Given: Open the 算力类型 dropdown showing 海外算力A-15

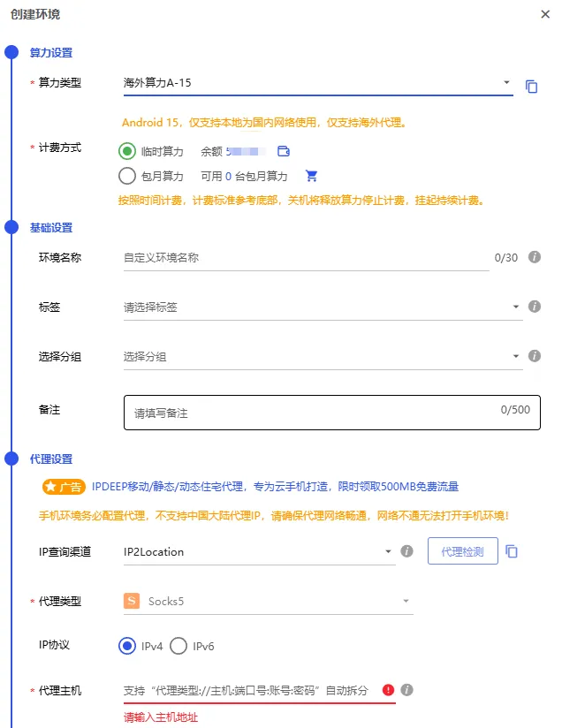Looking at the screenshot, I should (318, 83).
